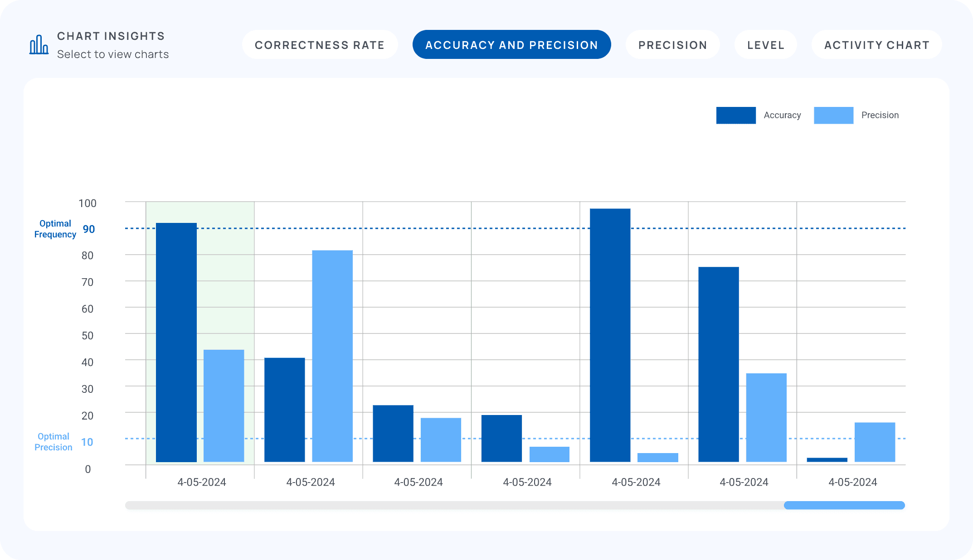Viewport: 973px width, 560px height.
Task: Click the Accuracy legend label
Action: click(x=782, y=115)
